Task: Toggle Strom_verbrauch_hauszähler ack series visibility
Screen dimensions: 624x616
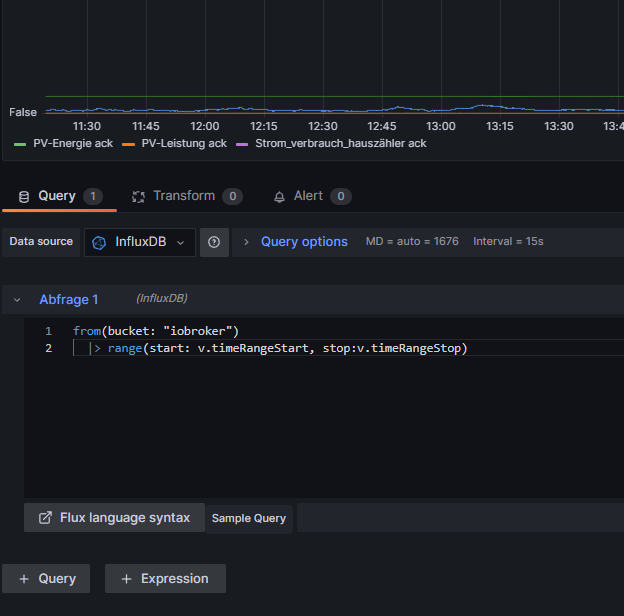Action: pyautogui.click(x=340, y=144)
